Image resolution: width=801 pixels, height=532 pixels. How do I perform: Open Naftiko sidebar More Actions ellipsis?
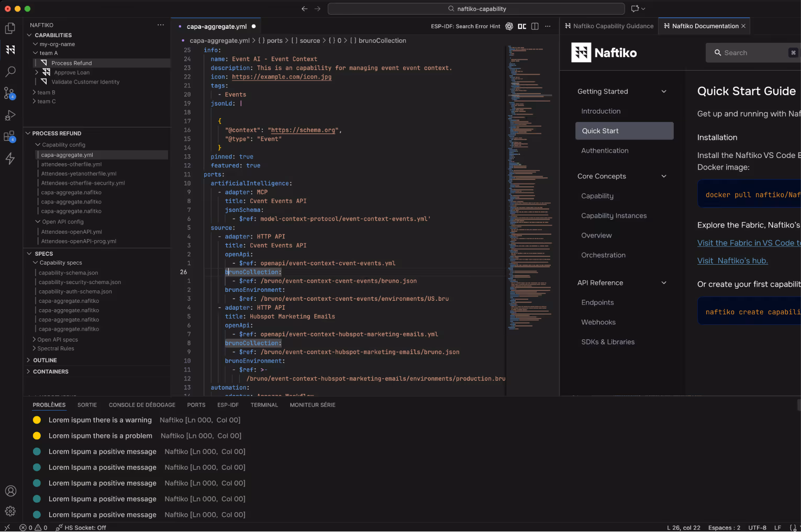[161, 25]
